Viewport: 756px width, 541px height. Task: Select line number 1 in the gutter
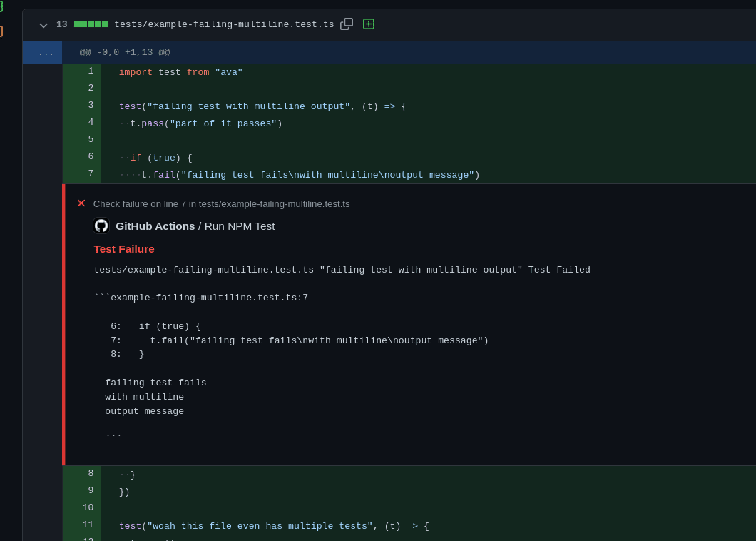(90, 71)
